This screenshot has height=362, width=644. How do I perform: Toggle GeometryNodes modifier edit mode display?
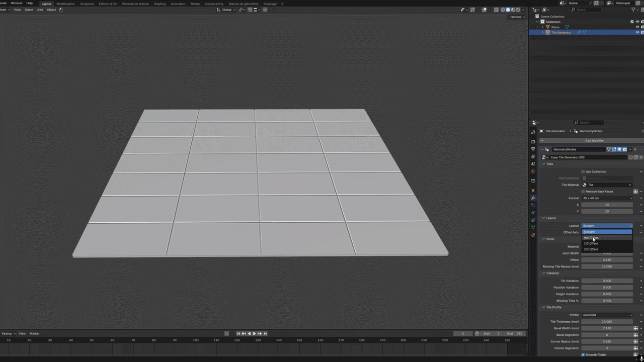point(614,149)
